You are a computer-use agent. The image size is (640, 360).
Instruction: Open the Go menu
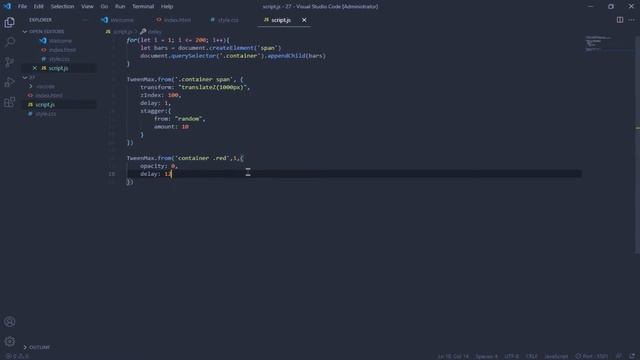coord(104,7)
